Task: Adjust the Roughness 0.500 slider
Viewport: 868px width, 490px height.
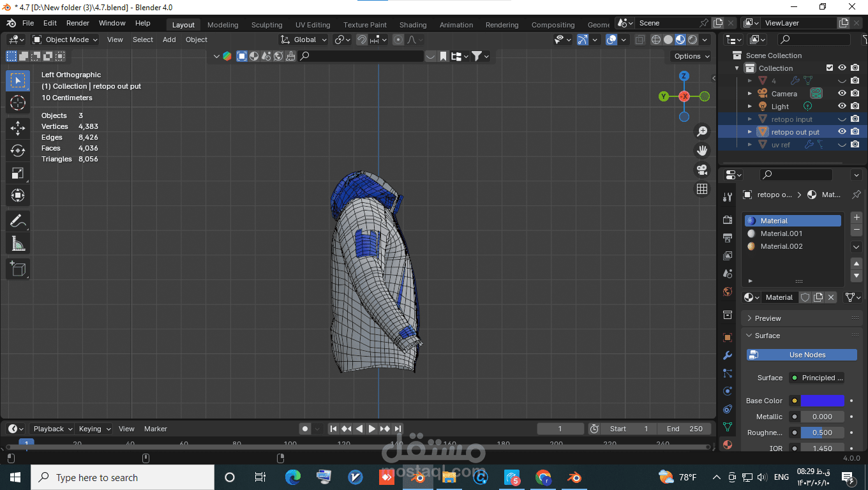Action: 822,433
